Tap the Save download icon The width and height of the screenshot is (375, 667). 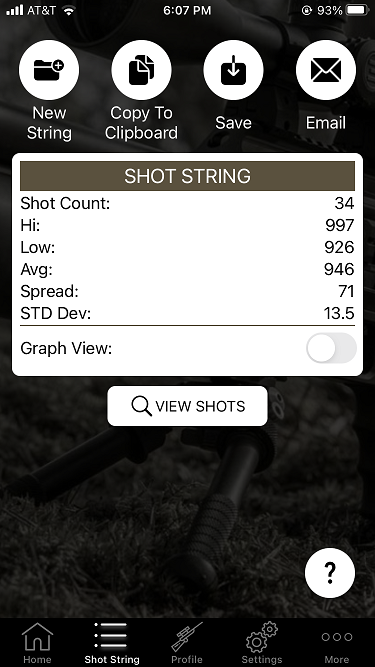tap(233, 70)
